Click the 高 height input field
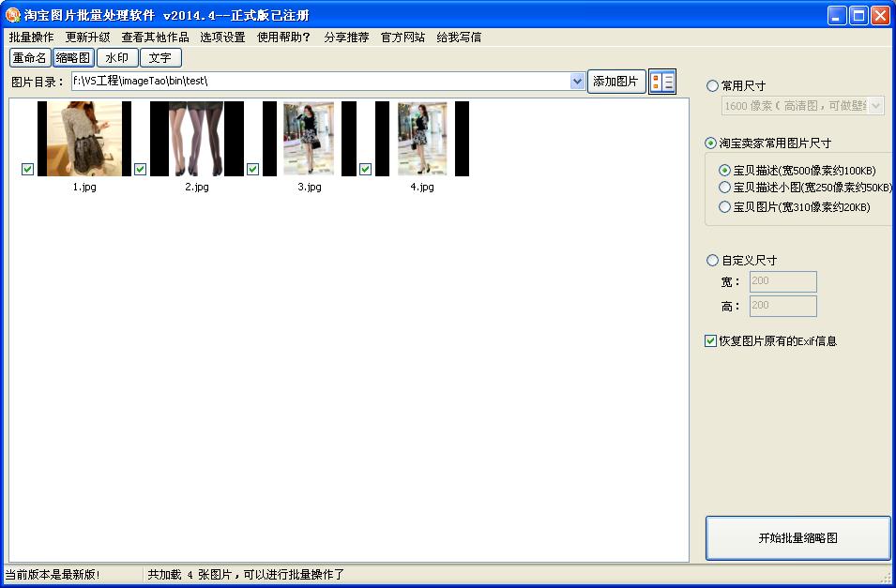Screen dimensions: 896x588 [x=782, y=306]
